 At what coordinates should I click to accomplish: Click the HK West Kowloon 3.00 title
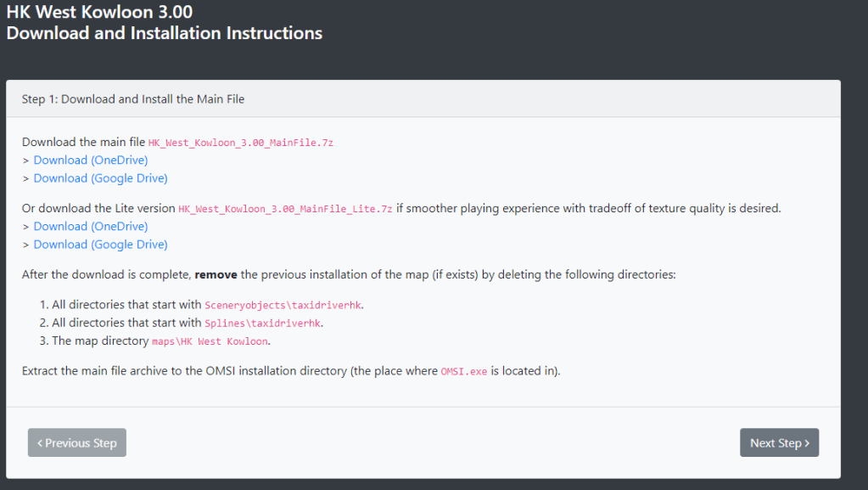click(99, 13)
